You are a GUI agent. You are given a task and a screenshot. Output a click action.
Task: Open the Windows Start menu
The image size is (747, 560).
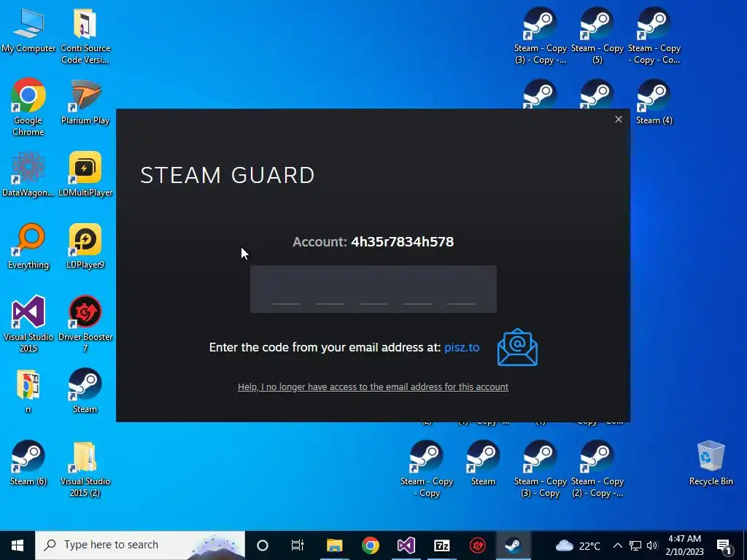(18, 545)
